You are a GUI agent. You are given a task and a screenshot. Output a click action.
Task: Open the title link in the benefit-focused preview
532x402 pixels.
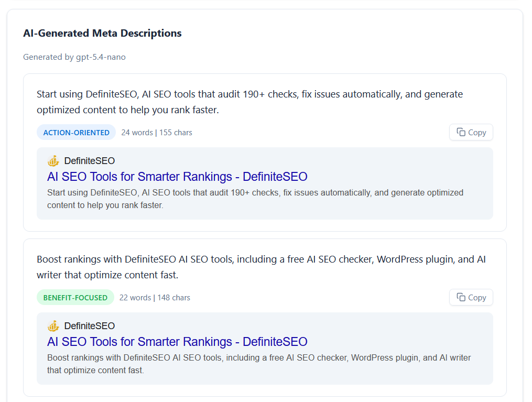pos(177,342)
